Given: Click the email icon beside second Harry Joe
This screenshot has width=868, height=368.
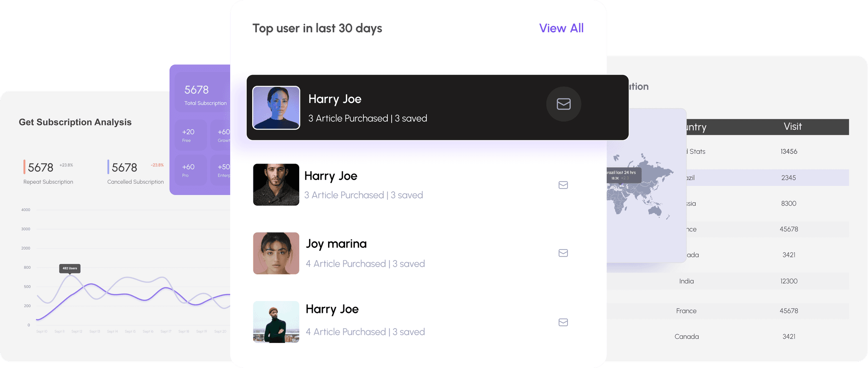Looking at the screenshot, I should [x=563, y=185].
